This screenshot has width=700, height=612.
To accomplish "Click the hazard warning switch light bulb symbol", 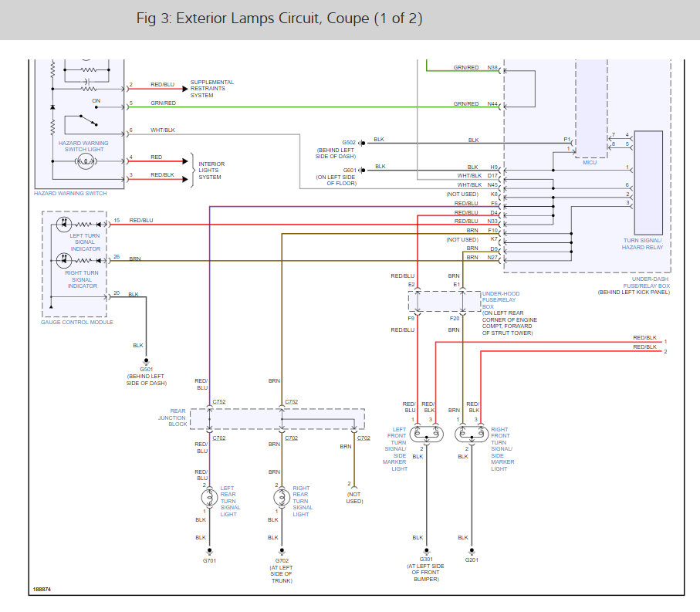I will (85, 161).
